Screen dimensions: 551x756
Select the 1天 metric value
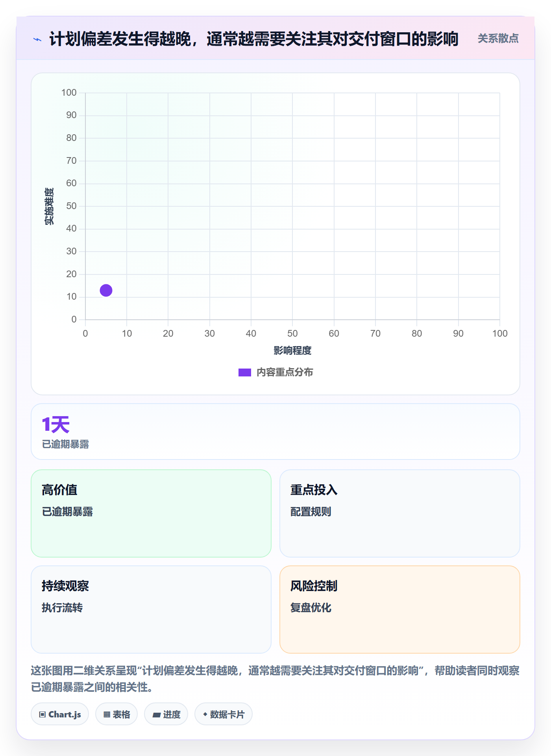click(x=55, y=425)
